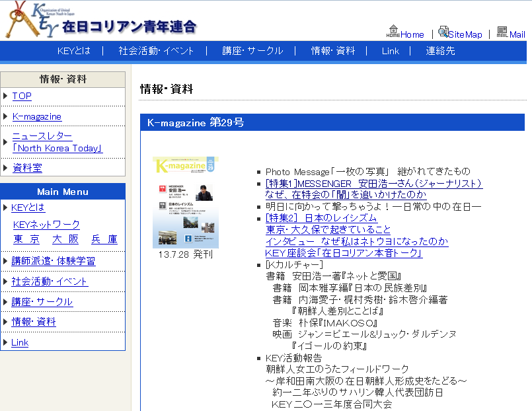The height and width of the screenshot is (411, 532).
Task: Open 連絡先 in the blue nav bar
Action: tap(440, 51)
